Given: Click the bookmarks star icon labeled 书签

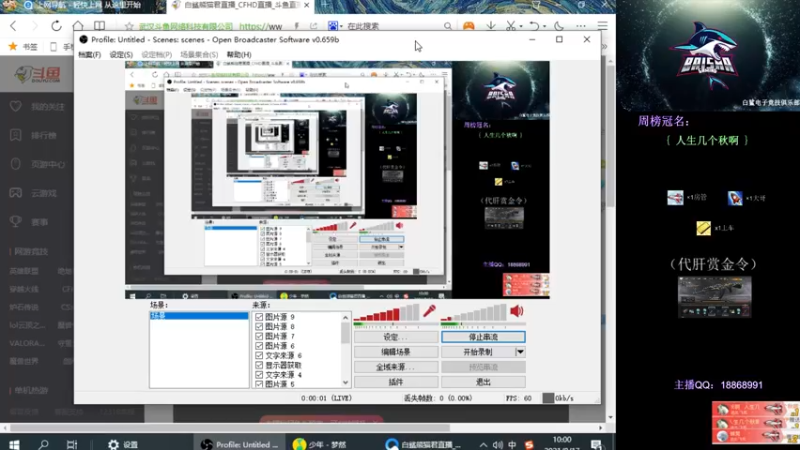Looking at the screenshot, I should 13,46.
